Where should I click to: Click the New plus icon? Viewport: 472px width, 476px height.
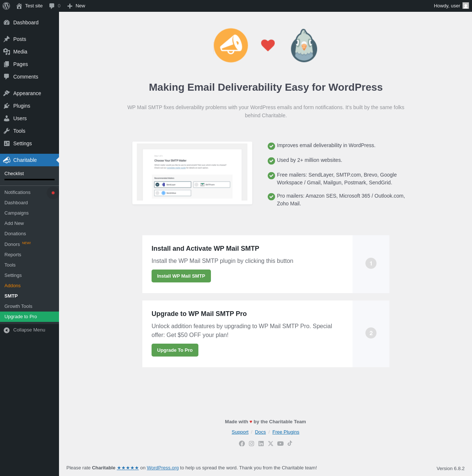(x=70, y=6)
